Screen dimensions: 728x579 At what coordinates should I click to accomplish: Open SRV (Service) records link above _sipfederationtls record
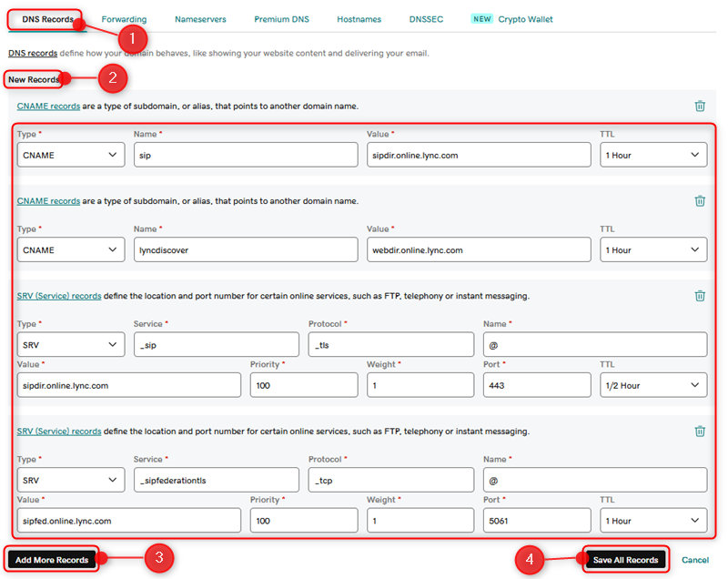[59, 432]
